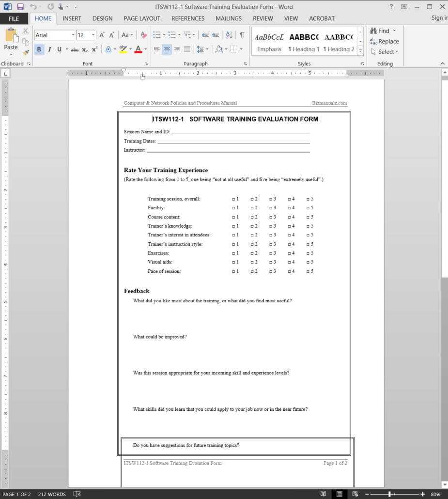Click the Sign in link
Screen dimensions: 448x499
pos(439,18)
